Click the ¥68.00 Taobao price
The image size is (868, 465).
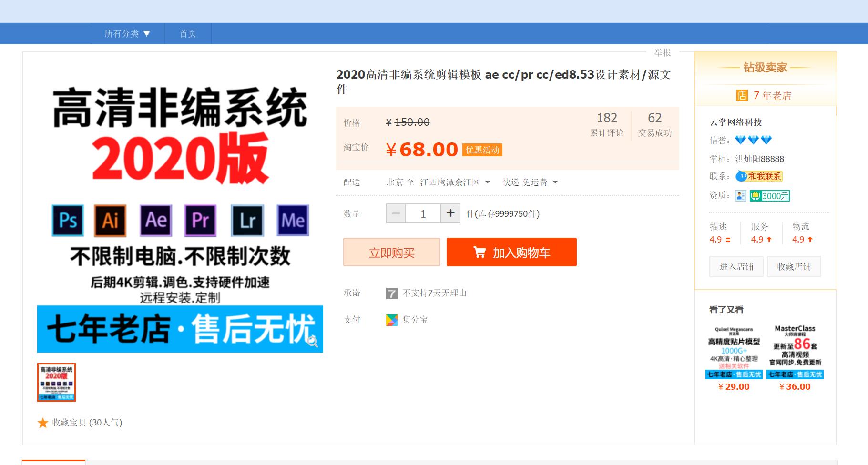pos(422,150)
